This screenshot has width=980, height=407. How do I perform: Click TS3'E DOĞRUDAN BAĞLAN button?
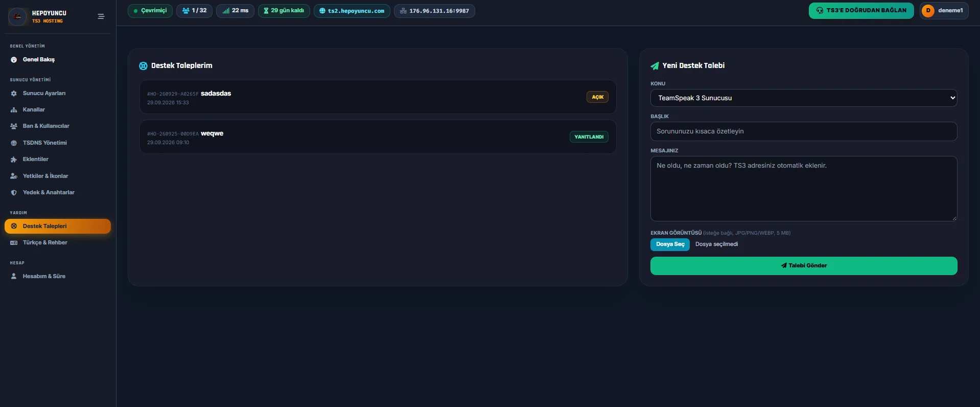pyautogui.click(x=861, y=11)
